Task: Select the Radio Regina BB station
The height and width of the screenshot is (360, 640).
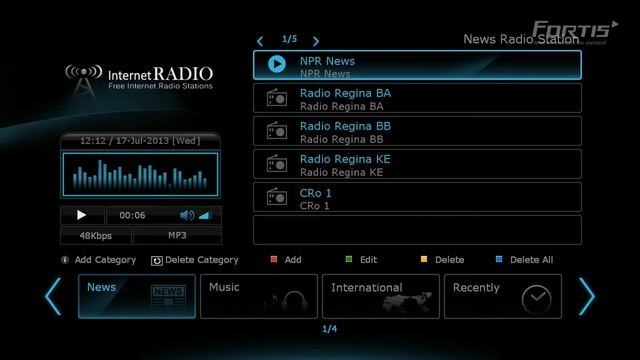Action: coord(417,131)
